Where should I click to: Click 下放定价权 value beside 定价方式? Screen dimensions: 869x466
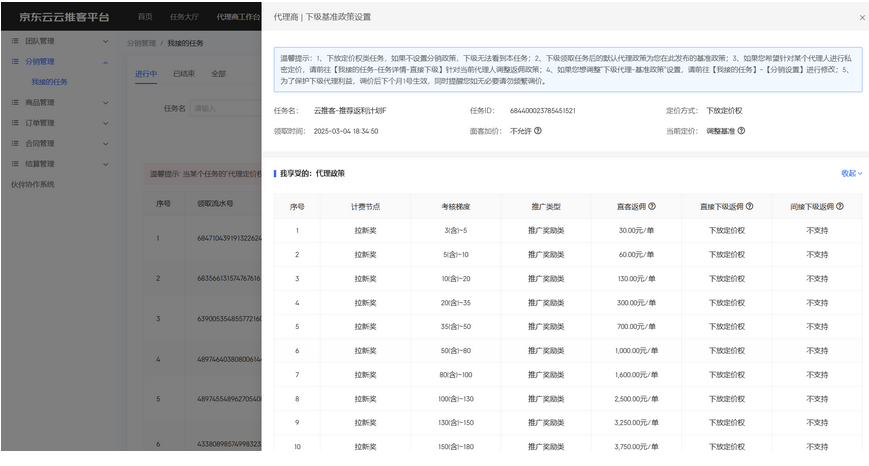pyautogui.click(x=724, y=111)
